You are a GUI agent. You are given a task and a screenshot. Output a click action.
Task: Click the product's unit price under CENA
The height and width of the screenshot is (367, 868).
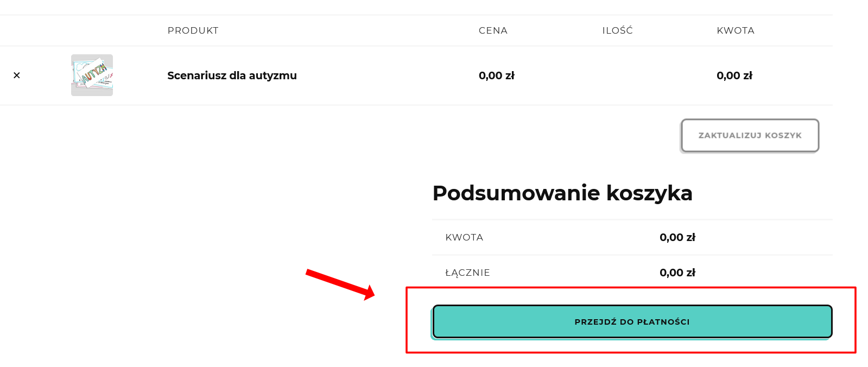pyautogui.click(x=496, y=75)
